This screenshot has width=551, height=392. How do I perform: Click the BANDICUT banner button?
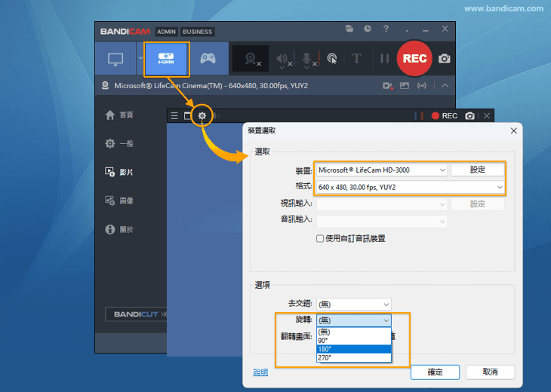pos(136,314)
